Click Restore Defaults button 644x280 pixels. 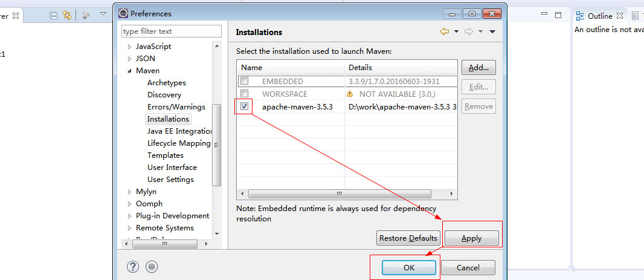[408, 238]
